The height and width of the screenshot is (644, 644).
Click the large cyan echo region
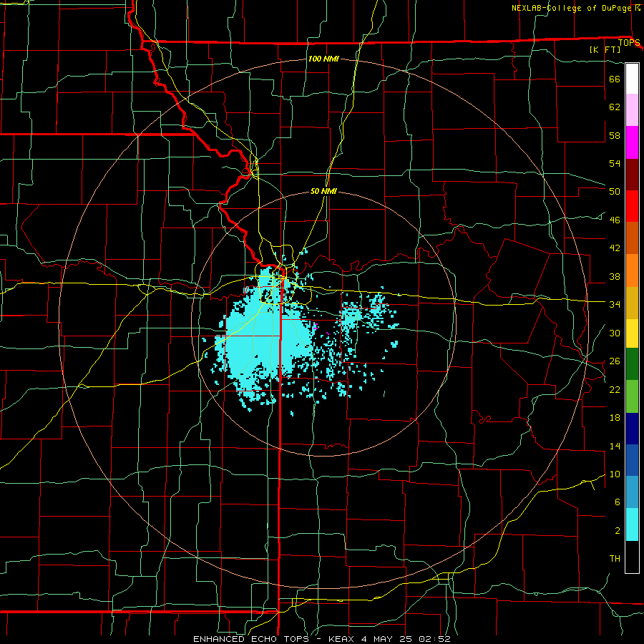tap(263, 337)
